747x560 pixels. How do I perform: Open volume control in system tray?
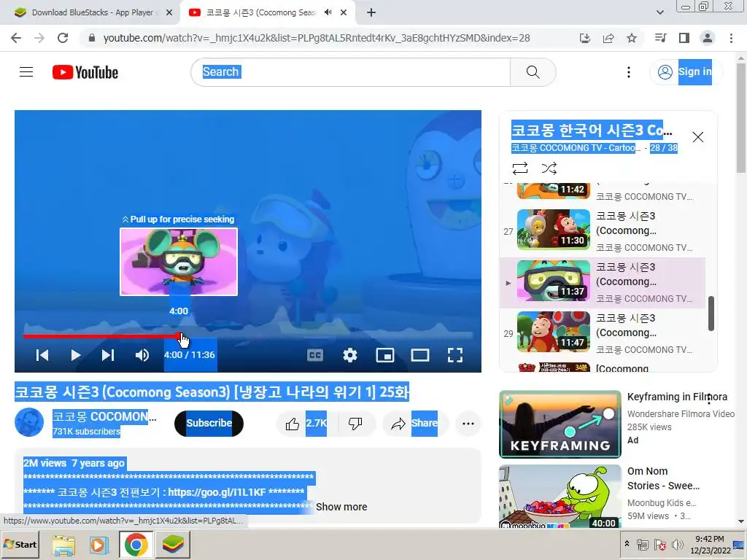(x=677, y=545)
